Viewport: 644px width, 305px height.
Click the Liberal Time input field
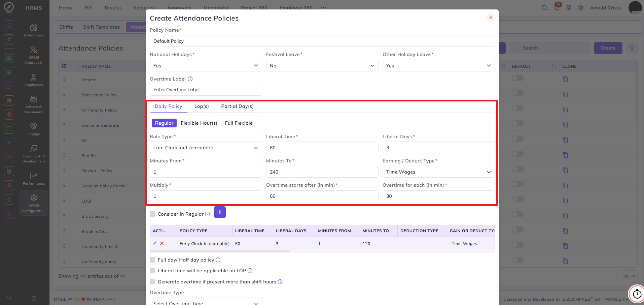[322, 148]
